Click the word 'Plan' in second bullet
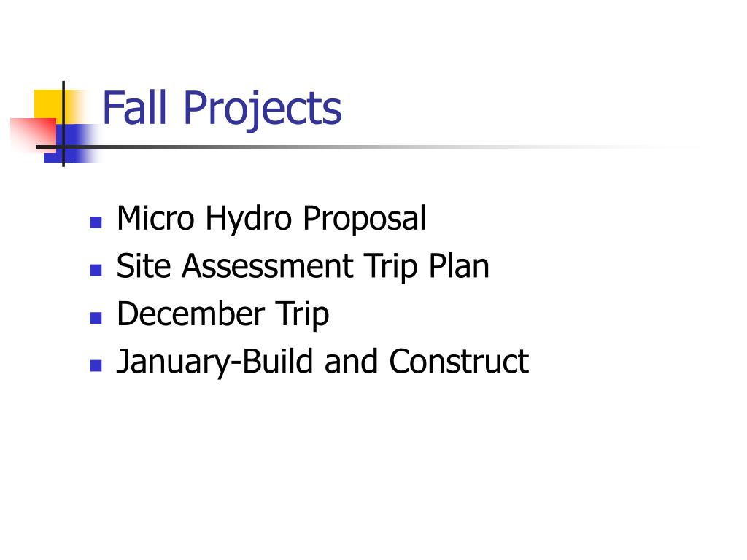The height and width of the screenshot is (560, 747). coord(459,265)
